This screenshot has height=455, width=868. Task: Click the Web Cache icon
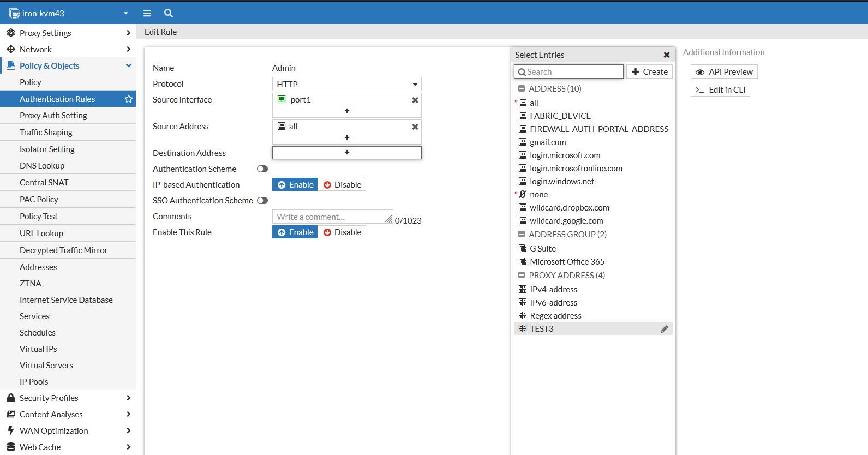click(x=11, y=447)
